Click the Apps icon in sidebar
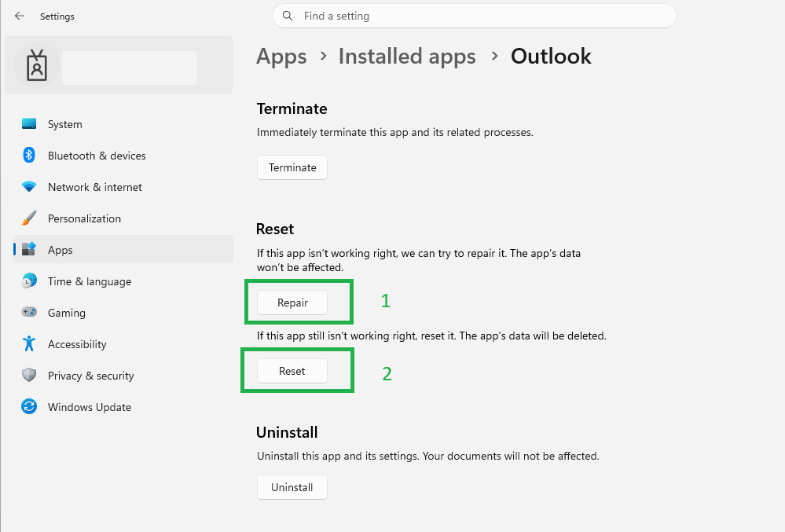 click(29, 249)
